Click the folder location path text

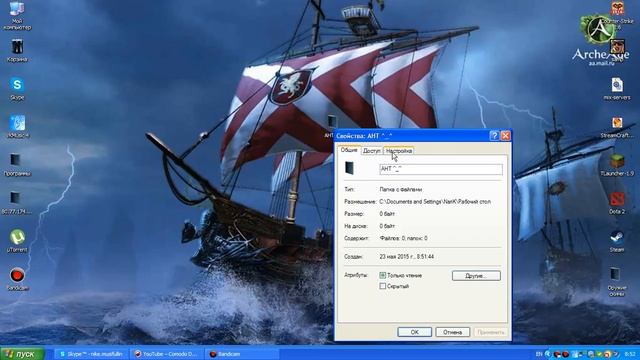click(435, 202)
